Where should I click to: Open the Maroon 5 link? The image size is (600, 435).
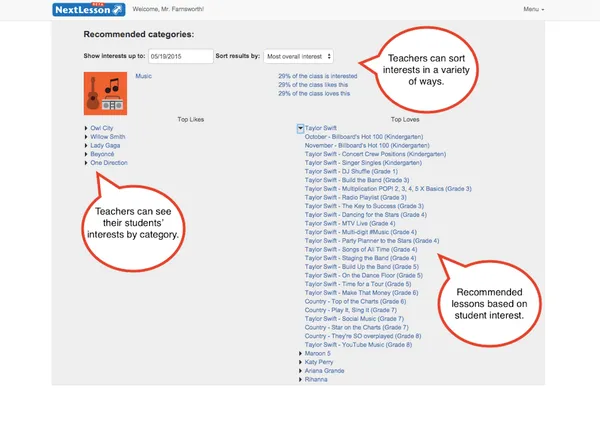[x=318, y=354]
